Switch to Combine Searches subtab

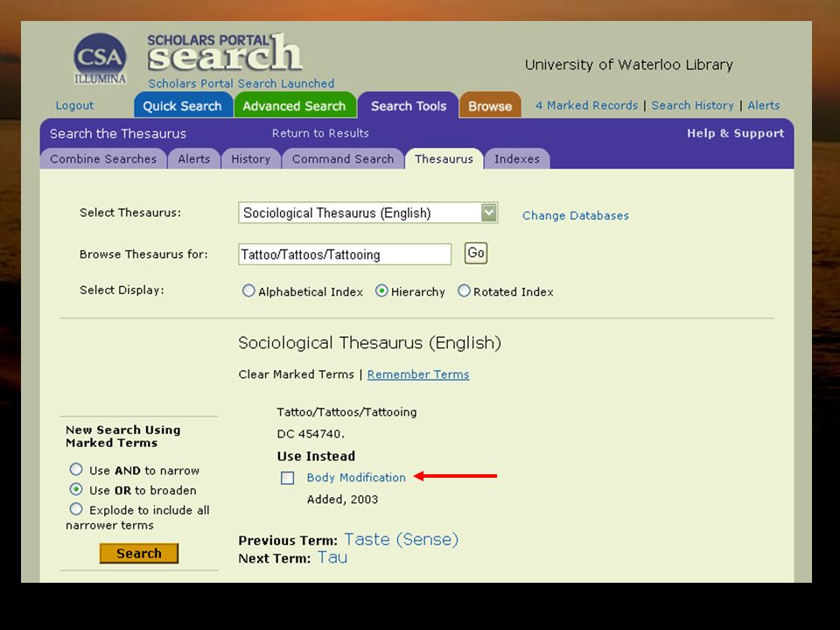click(x=103, y=159)
